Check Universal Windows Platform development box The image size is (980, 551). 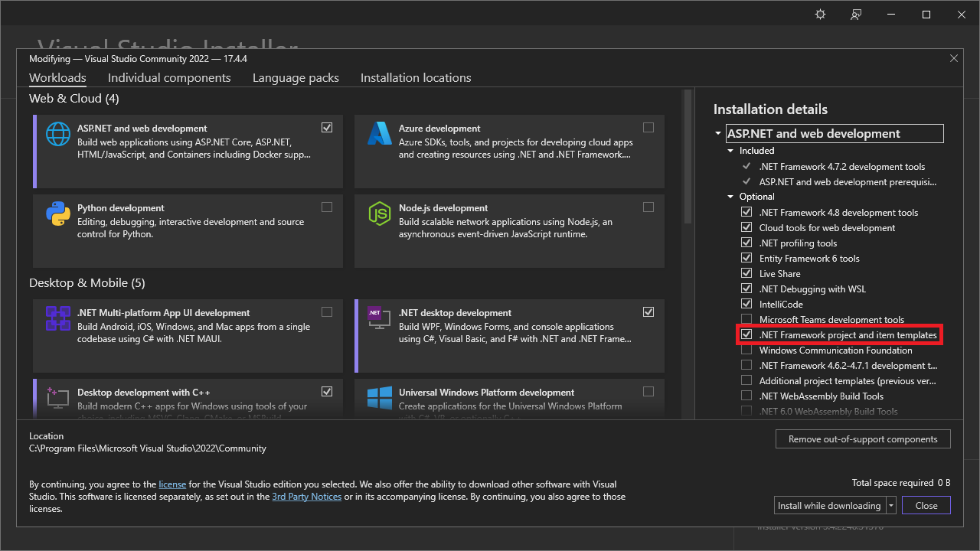(x=648, y=392)
